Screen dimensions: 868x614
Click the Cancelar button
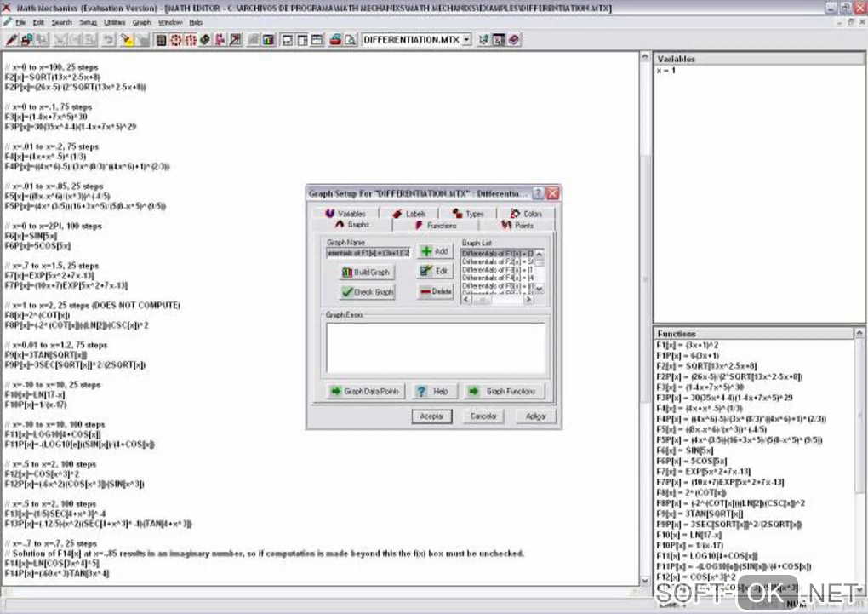point(483,416)
